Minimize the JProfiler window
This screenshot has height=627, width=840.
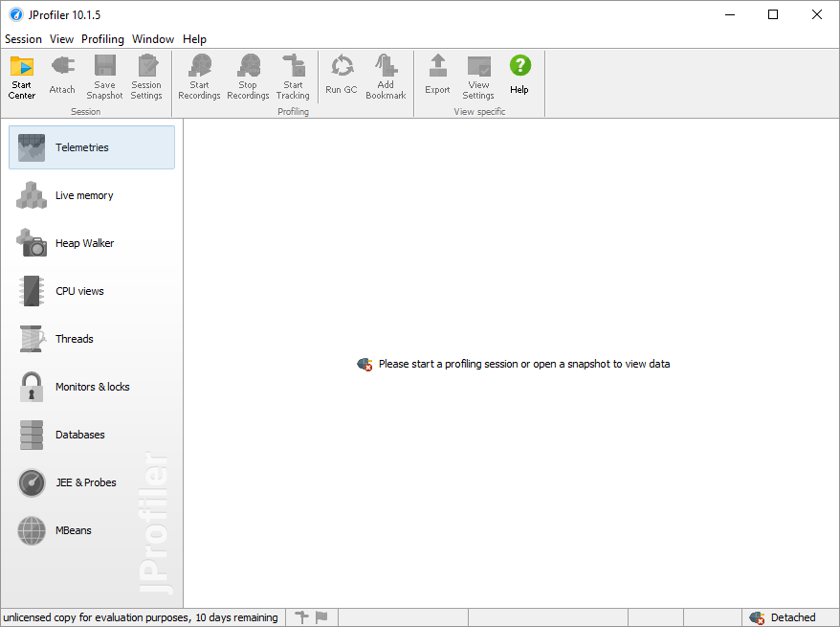(730, 14)
